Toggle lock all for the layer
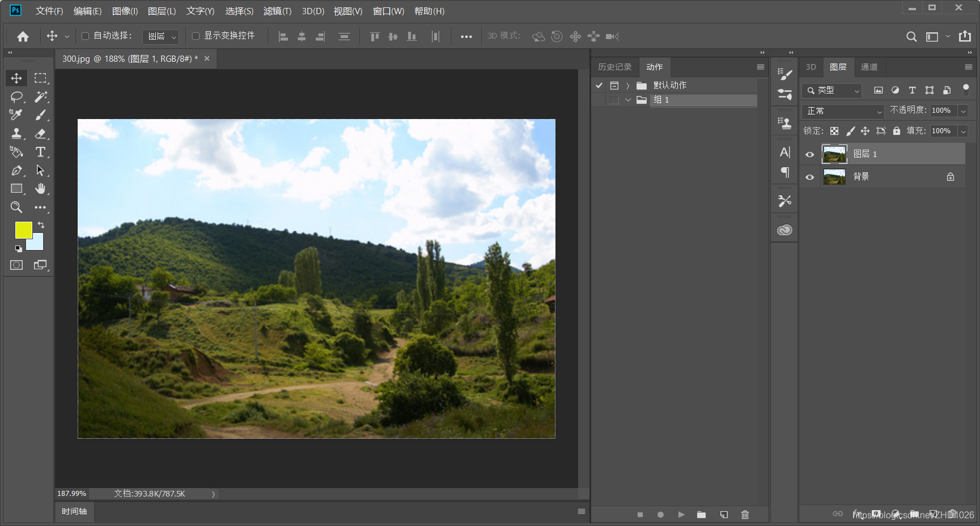The width and height of the screenshot is (980, 526). 897,131
